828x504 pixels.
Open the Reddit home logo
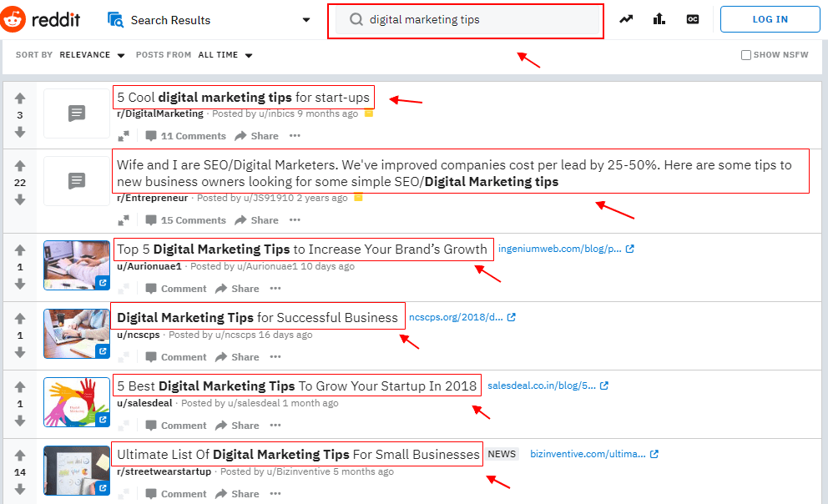coord(40,19)
